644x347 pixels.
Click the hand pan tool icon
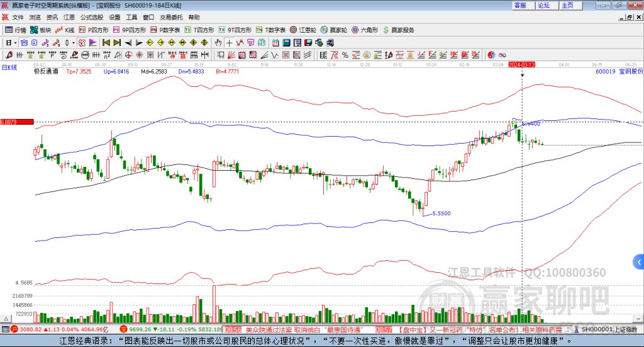pos(218,43)
